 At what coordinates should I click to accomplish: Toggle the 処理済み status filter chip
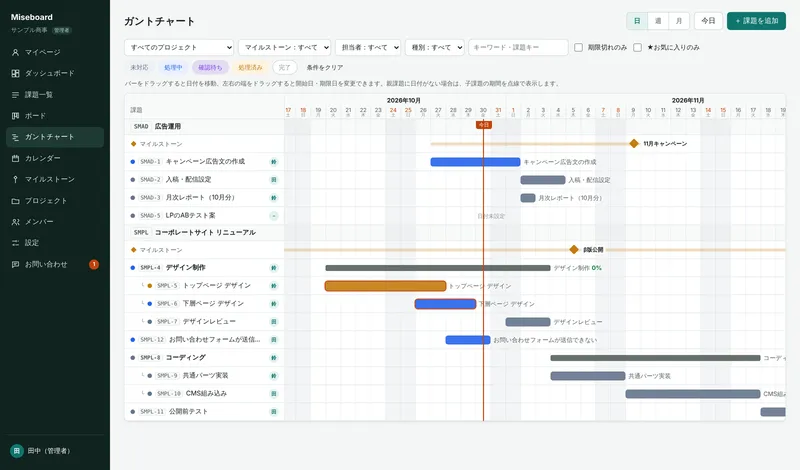coord(250,67)
